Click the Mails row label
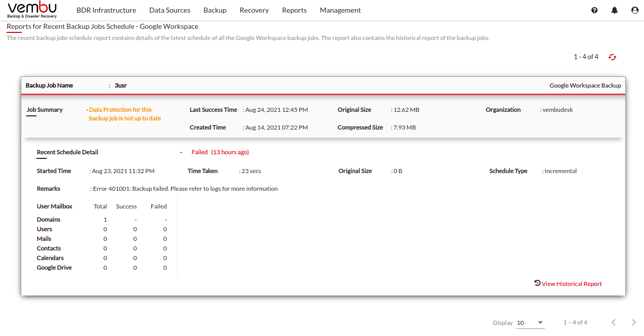This screenshot has height=336, width=644. pos(44,239)
